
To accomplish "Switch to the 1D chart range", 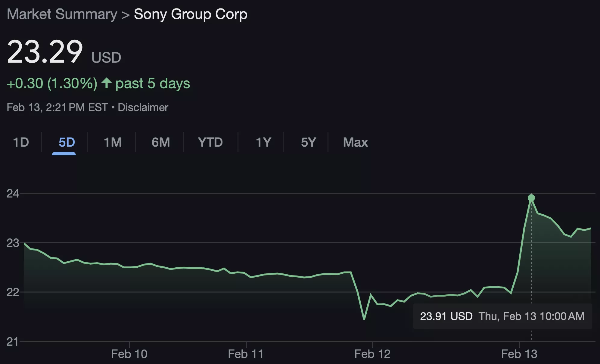I will point(21,142).
